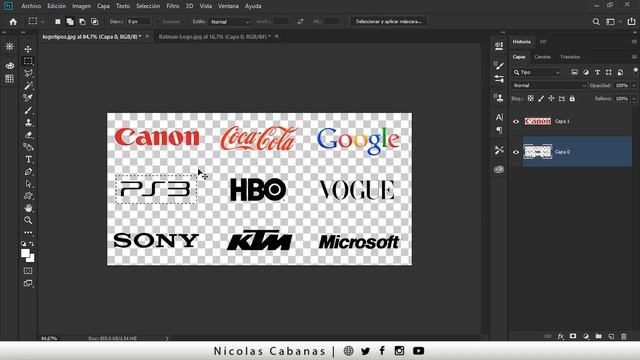This screenshot has height=360, width=640.
Task: Select the Zoom tool
Action: [x=28, y=220]
